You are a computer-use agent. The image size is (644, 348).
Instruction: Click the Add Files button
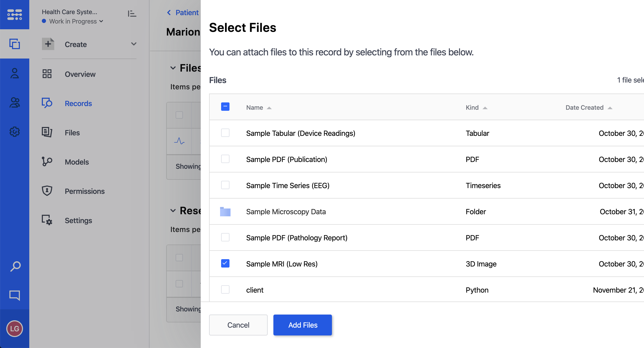click(302, 325)
